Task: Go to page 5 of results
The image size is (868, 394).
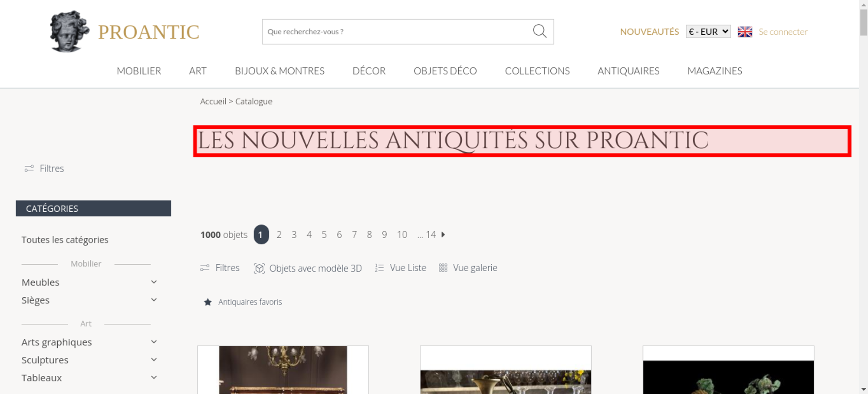Action: (x=324, y=235)
